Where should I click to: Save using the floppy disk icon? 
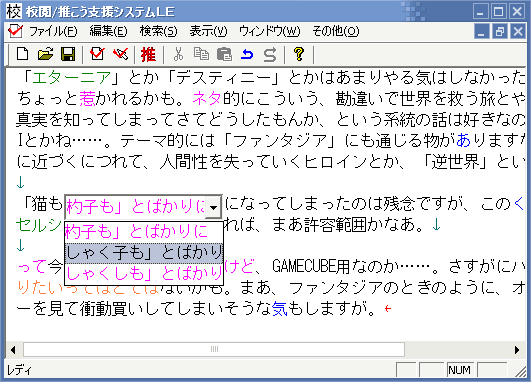coord(68,54)
